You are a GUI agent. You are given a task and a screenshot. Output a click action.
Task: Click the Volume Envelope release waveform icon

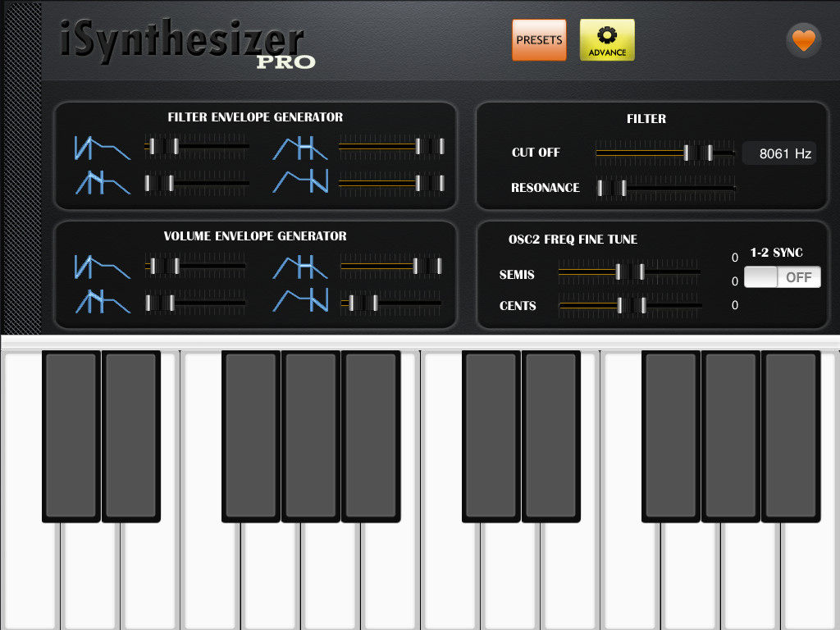click(300, 300)
